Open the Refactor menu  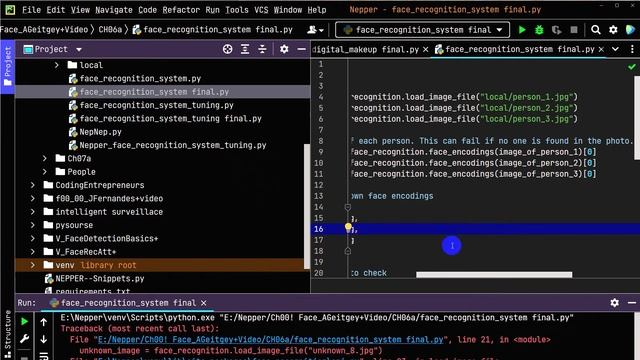(x=181, y=10)
